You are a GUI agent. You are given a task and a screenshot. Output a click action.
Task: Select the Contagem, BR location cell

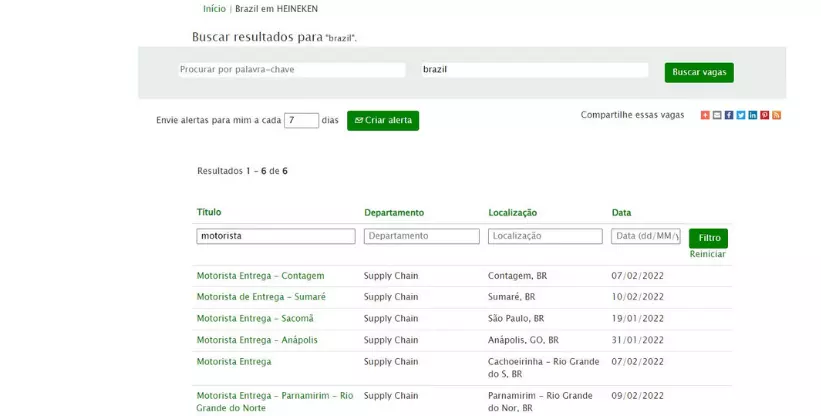[x=517, y=276]
